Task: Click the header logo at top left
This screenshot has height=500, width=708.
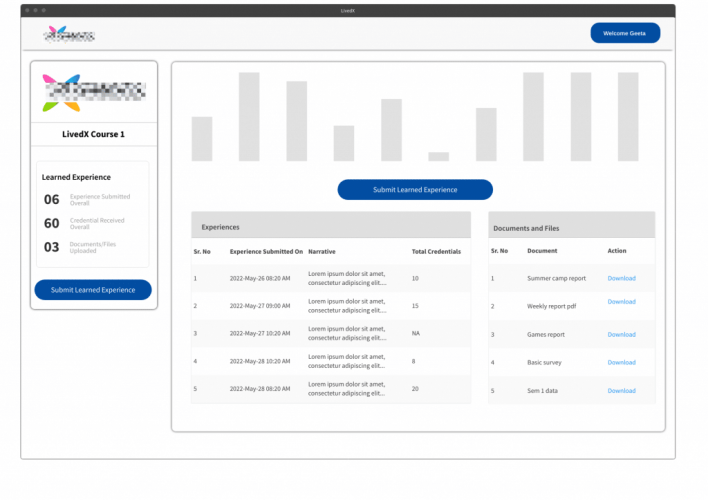Action: (69, 34)
